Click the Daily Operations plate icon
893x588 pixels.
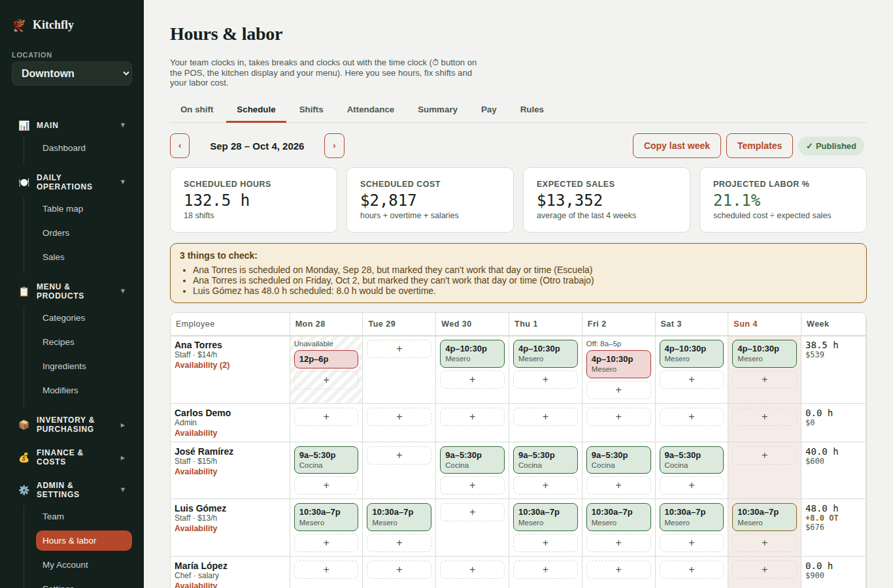(x=24, y=182)
